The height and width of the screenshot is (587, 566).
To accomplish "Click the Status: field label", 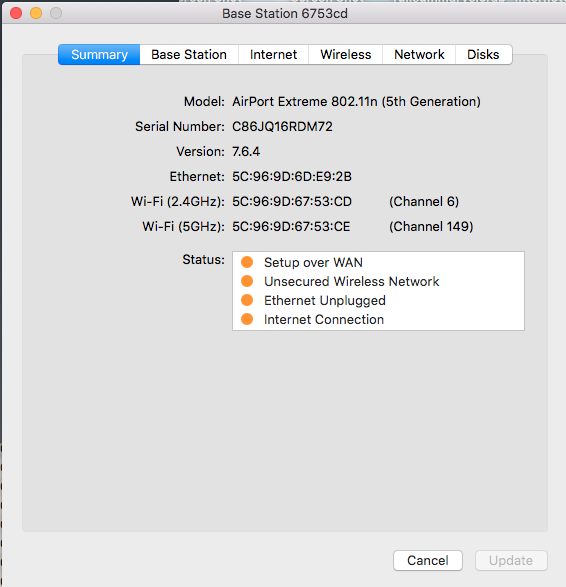I will pyautogui.click(x=204, y=259).
